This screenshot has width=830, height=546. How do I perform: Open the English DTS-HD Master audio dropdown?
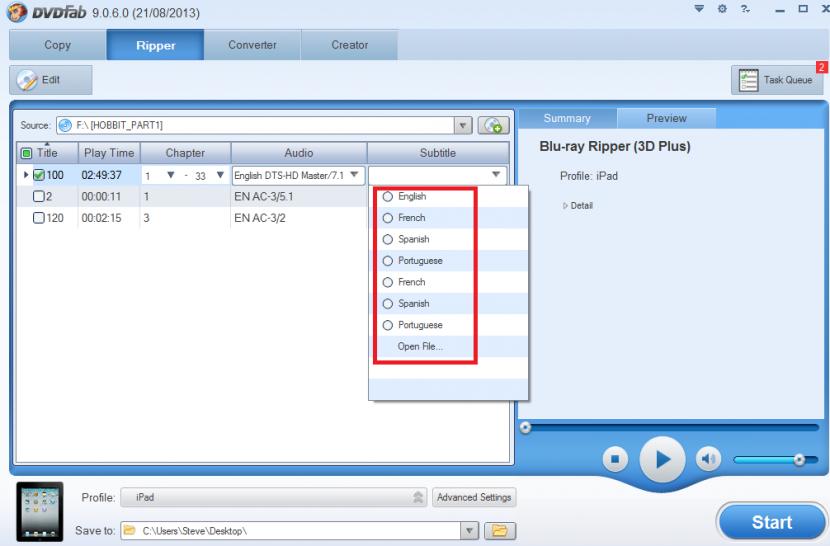[354, 175]
